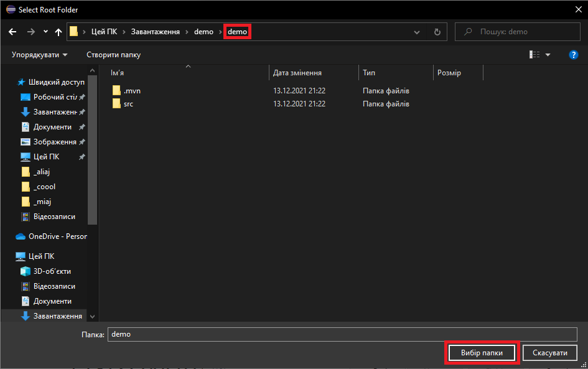Open the '_miaj' folder in sidebar

tap(42, 202)
